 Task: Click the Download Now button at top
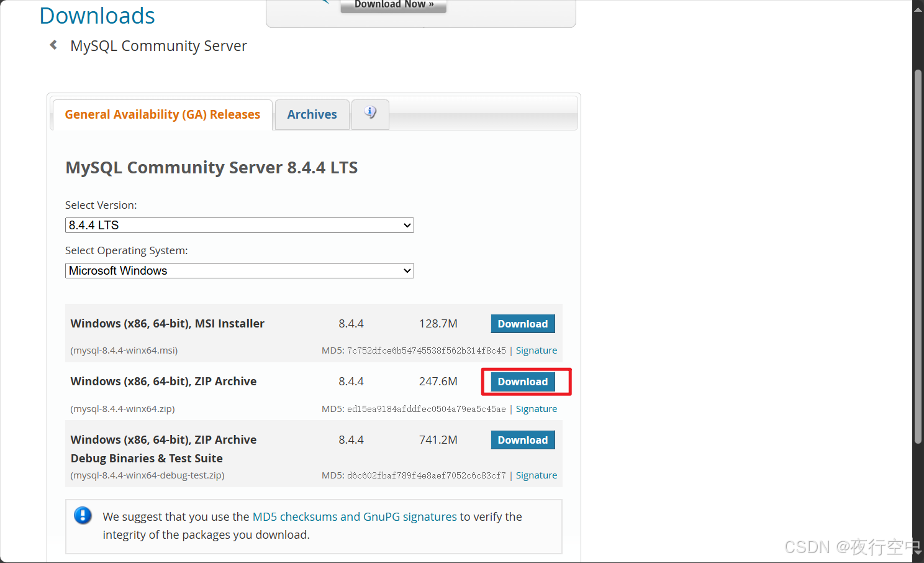(394, 5)
